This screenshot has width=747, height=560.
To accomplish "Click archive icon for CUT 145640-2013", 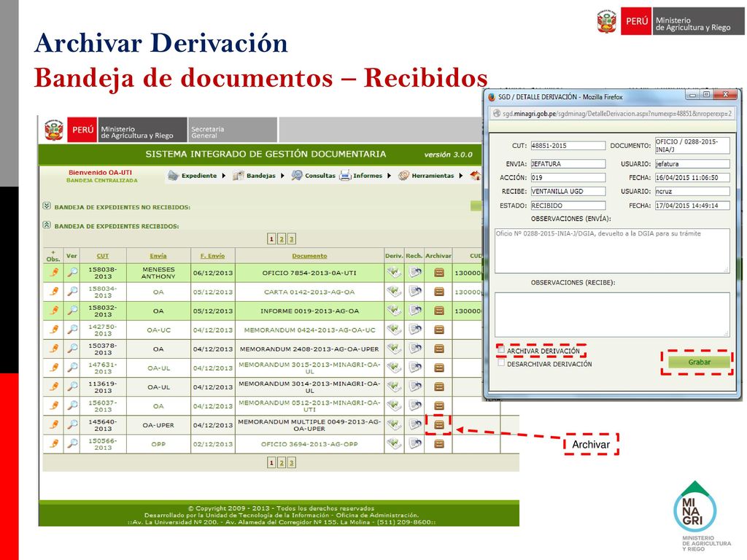I will (x=438, y=425).
